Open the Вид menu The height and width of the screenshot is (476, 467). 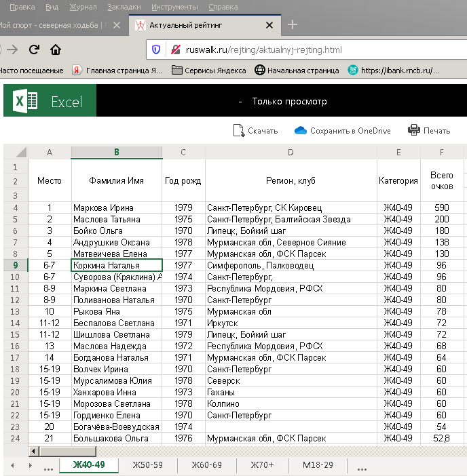click(x=52, y=7)
